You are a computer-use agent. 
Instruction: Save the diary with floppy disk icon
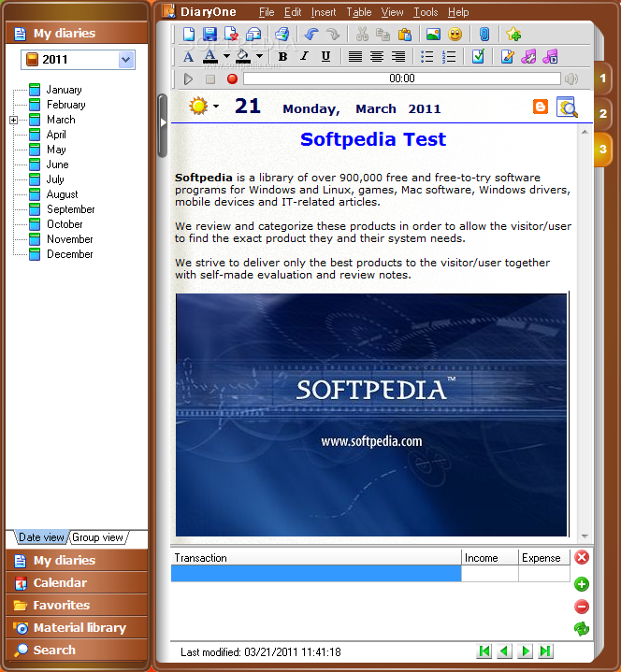[209, 34]
